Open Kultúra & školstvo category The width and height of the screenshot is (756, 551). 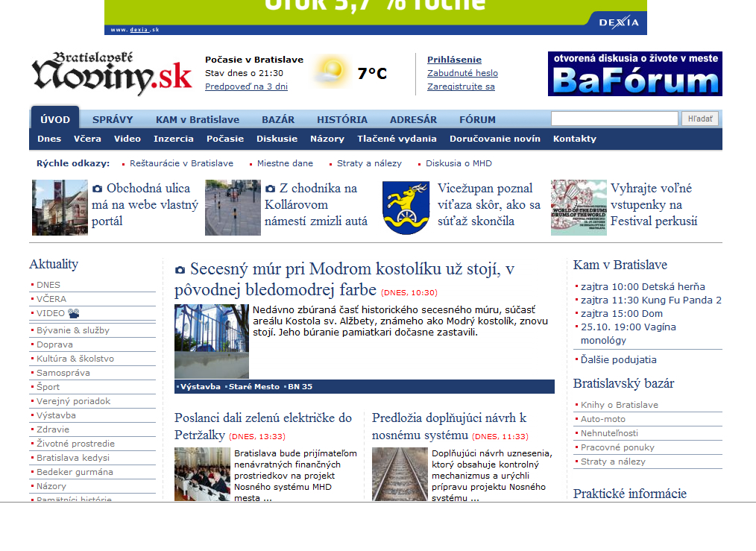pyautogui.click(x=75, y=359)
